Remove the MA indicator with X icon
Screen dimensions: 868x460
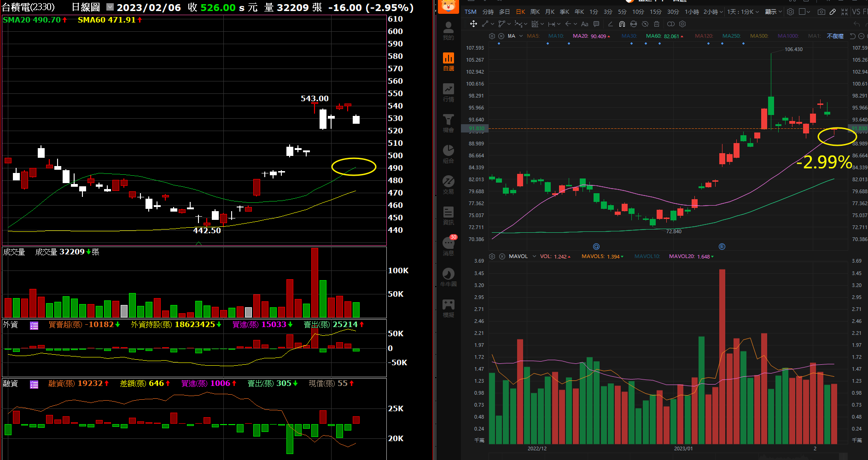(501, 36)
